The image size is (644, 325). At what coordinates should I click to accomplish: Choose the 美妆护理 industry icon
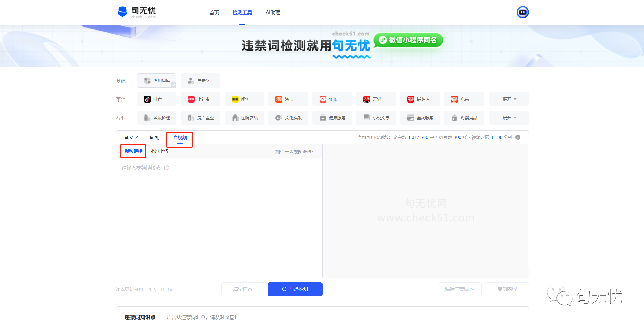pos(147,118)
